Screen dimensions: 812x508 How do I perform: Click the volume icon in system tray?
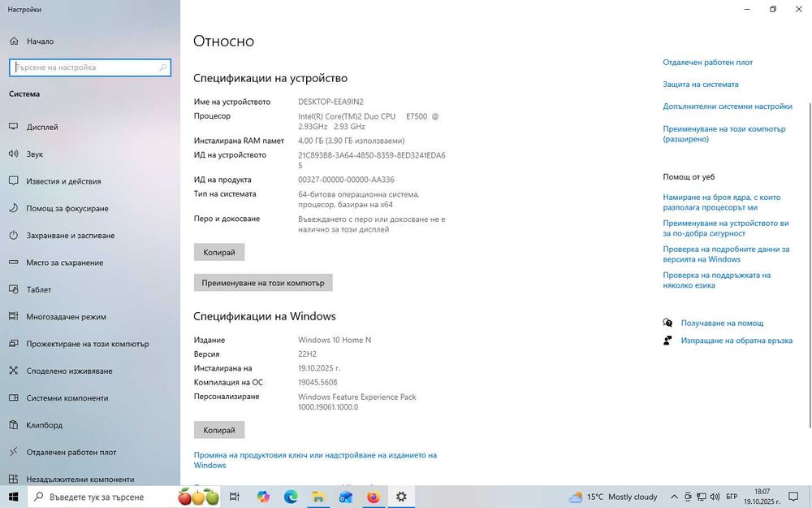[x=715, y=497]
